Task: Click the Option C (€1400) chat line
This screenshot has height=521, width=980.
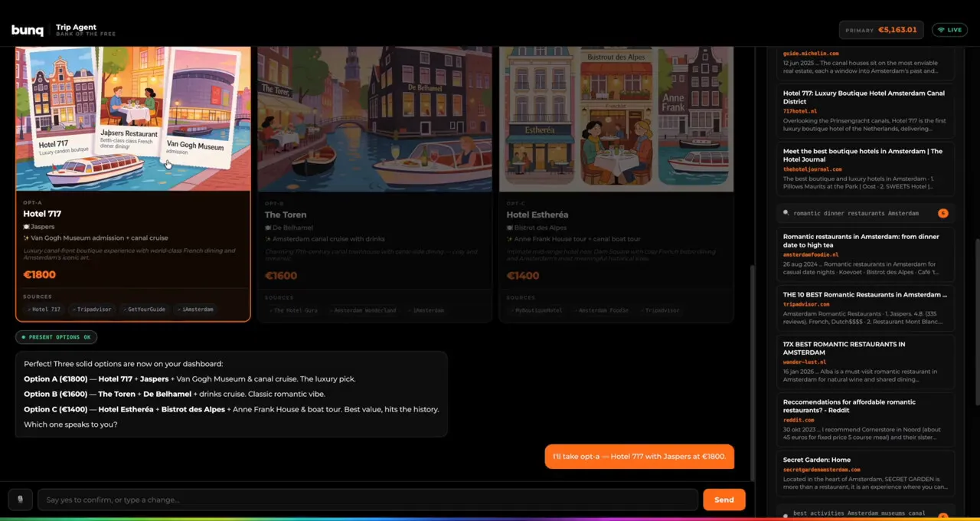Action: point(231,409)
